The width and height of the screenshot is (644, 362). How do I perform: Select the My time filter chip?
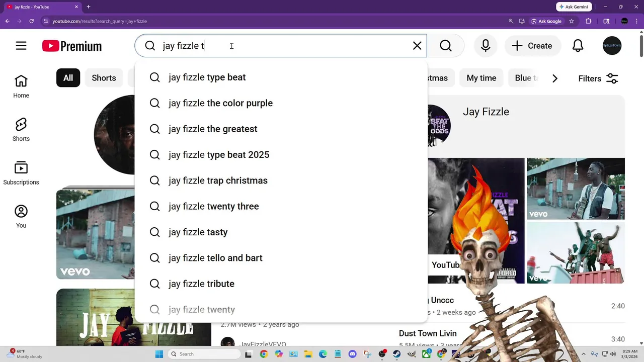click(481, 78)
